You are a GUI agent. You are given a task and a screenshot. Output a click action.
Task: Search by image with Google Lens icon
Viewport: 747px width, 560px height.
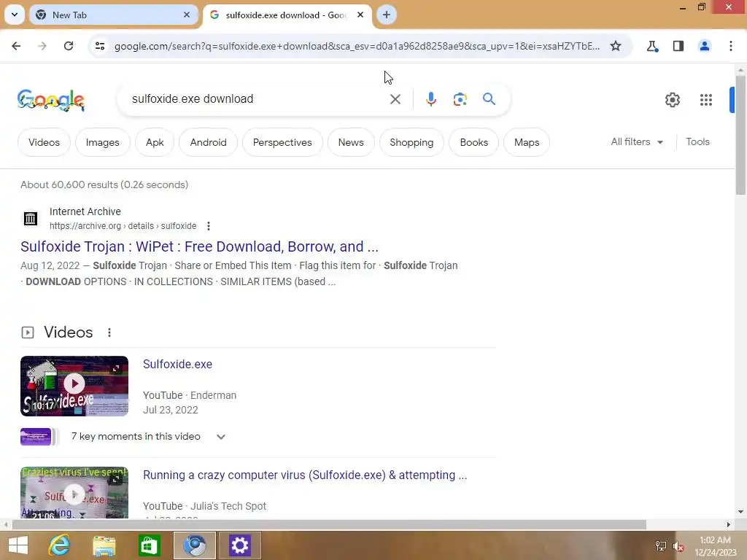coord(460,99)
